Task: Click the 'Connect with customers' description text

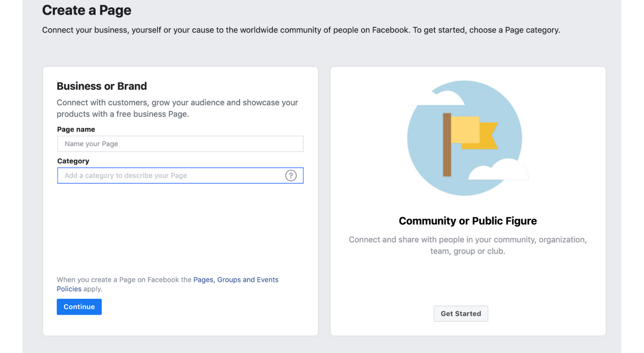Action: (x=177, y=108)
